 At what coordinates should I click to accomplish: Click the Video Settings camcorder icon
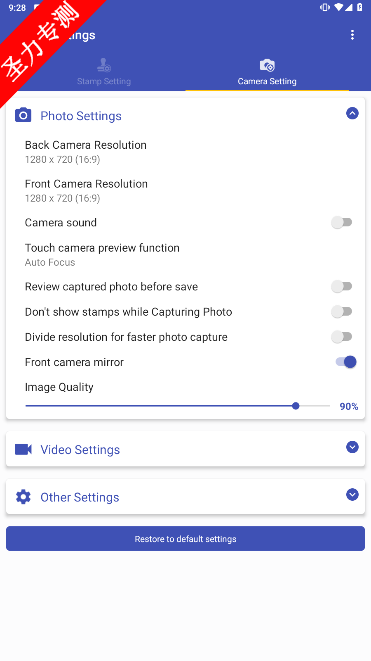(23, 449)
